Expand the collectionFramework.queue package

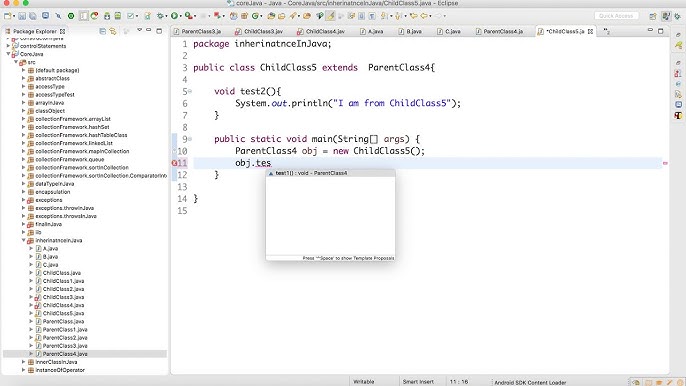[x=24, y=159]
